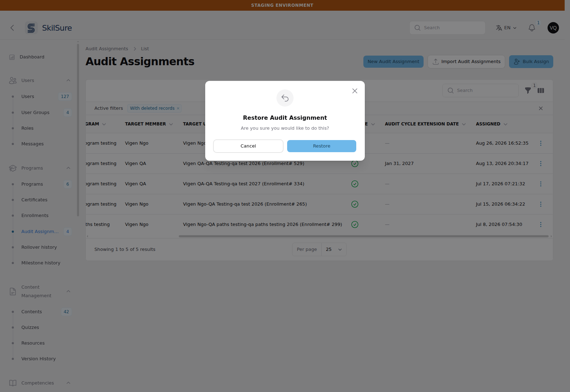Remove the 'With deleted records' filter

(x=178, y=108)
